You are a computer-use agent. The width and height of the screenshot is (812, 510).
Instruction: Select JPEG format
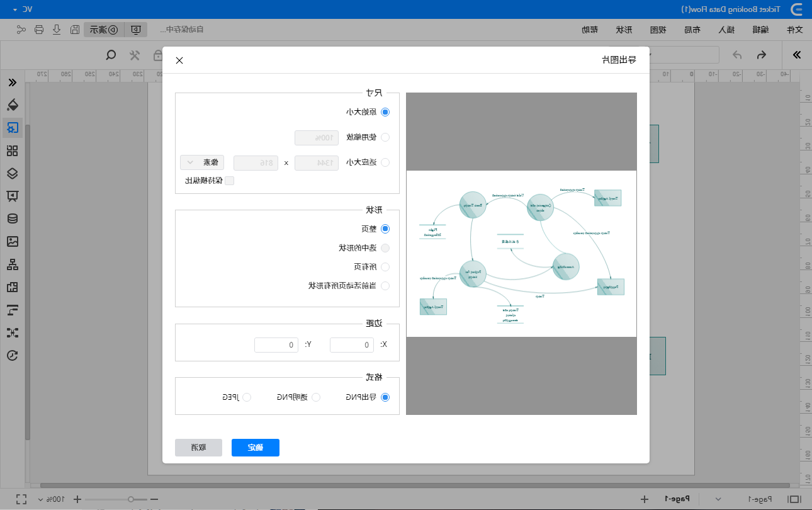[247, 397]
